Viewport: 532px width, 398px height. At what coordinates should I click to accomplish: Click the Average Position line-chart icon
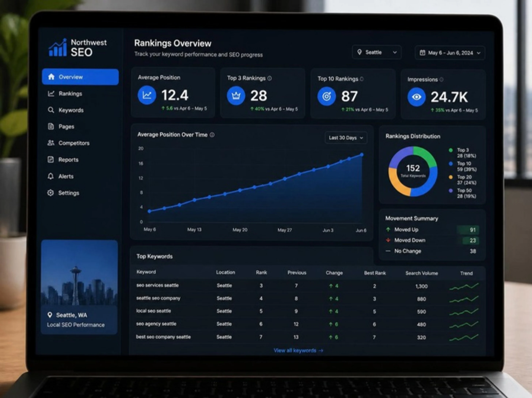coord(147,95)
